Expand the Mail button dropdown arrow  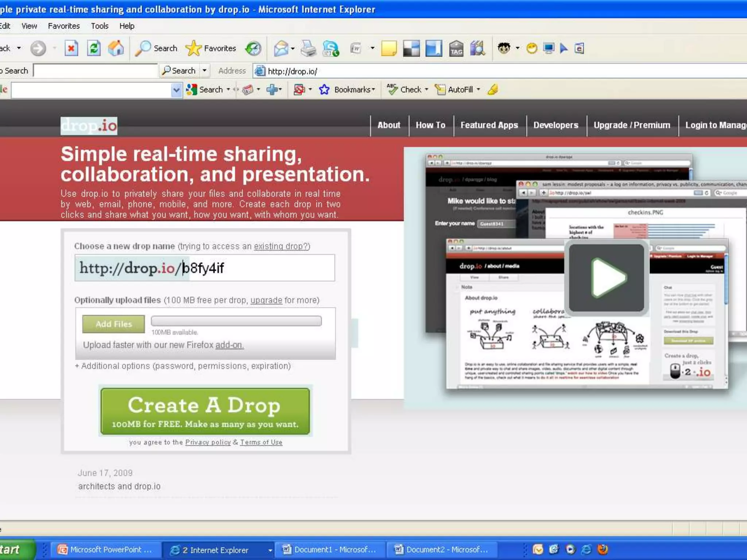[x=293, y=48]
